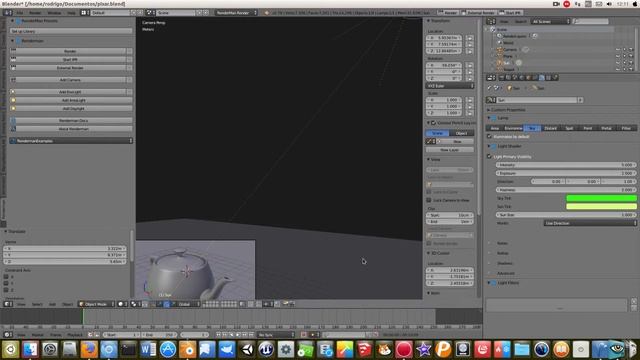Image resolution: width=640 pixels, height=360 pixels.
Task: Toggle lock for Location X
Action: [x=470, y=38]
